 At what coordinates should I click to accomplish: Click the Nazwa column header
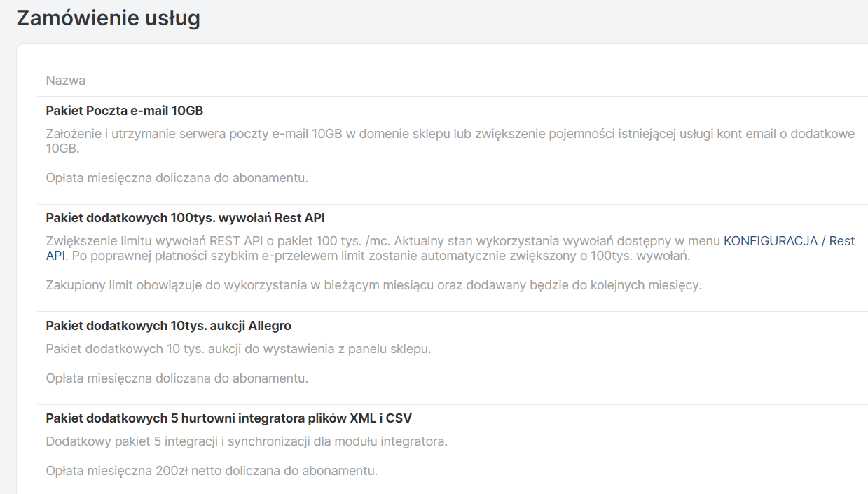tap(66, 81)
